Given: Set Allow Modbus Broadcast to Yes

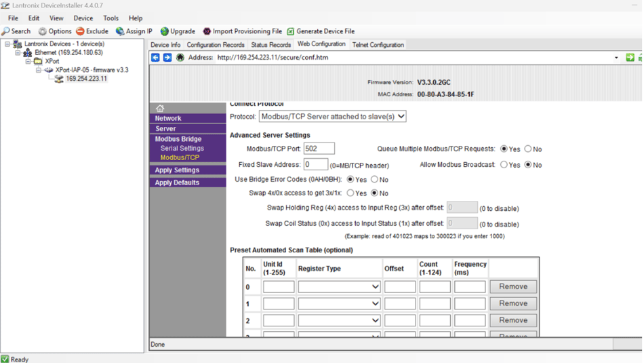Looking at the screenshot, I should coord(504,164).
